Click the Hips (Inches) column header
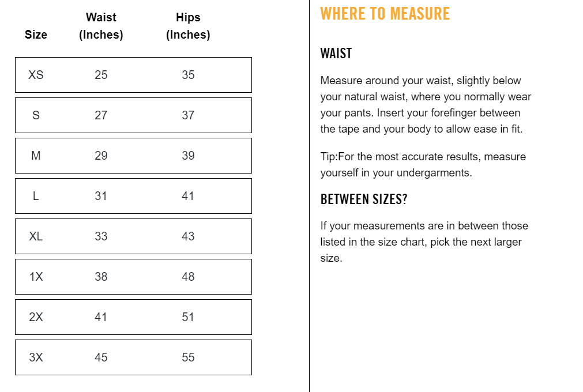Screen dimensions: 583x392 coord(188,26)
